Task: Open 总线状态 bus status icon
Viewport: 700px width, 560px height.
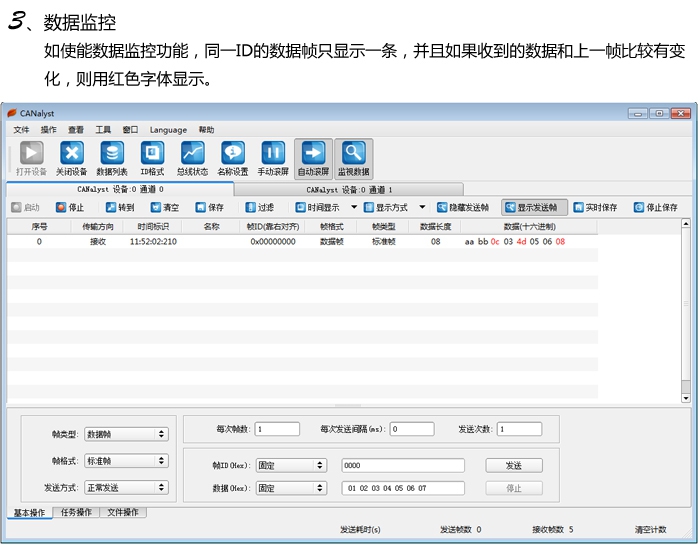Action: (192, 157)
